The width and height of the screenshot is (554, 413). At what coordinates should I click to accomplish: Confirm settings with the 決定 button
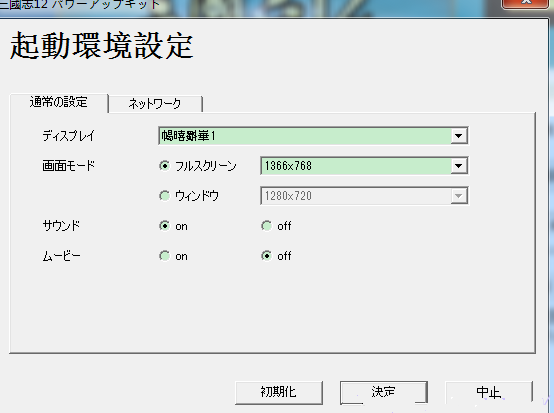click(x=384, y=393)
